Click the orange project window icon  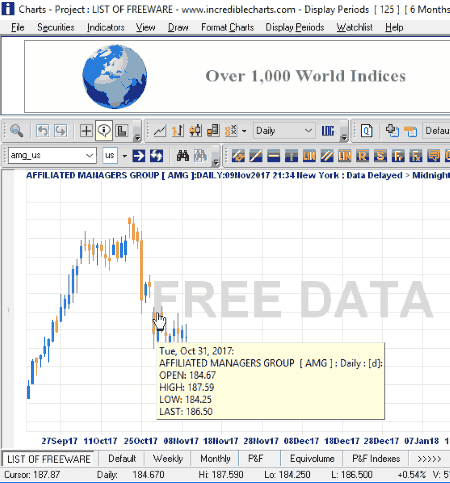click(x=410, y=131)
